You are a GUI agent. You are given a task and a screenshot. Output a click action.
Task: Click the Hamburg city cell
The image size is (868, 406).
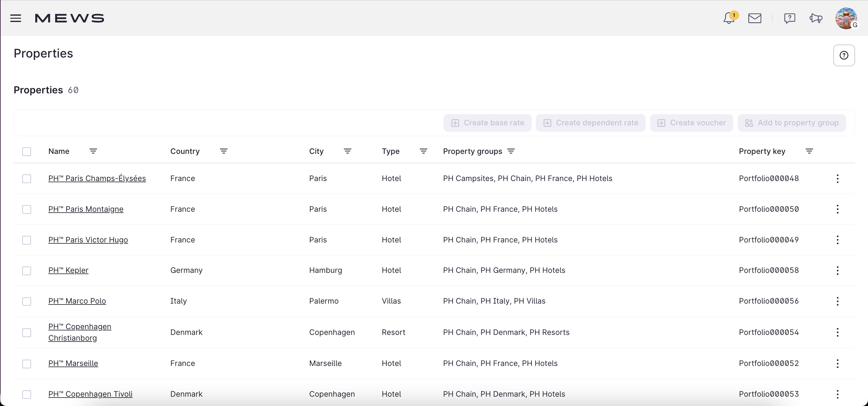[325, 270]
